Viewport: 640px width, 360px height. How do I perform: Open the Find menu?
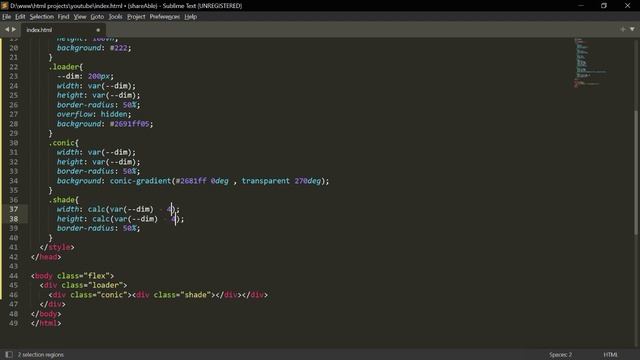pyautogui.click(x=63, y=17)
